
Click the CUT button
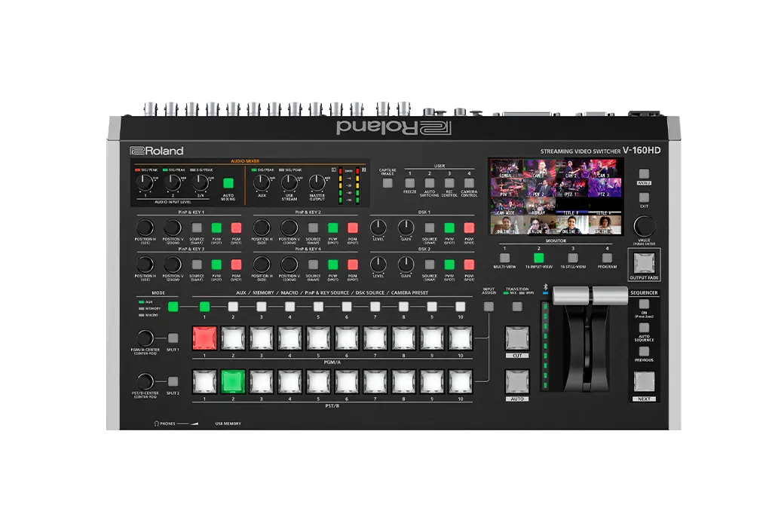pos(517,338)
